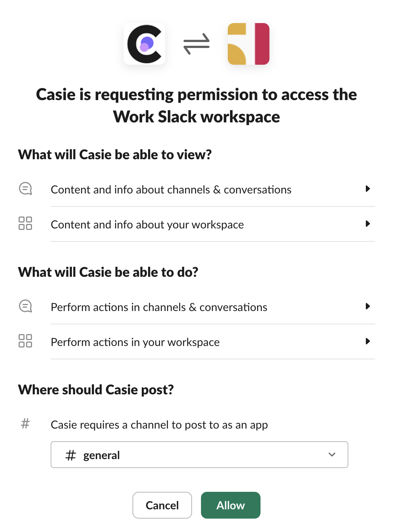This screenshot has height=532, width=393.
Task: Click grid icon beside Perform actions in workspace
Action: (x=25, y=341)
